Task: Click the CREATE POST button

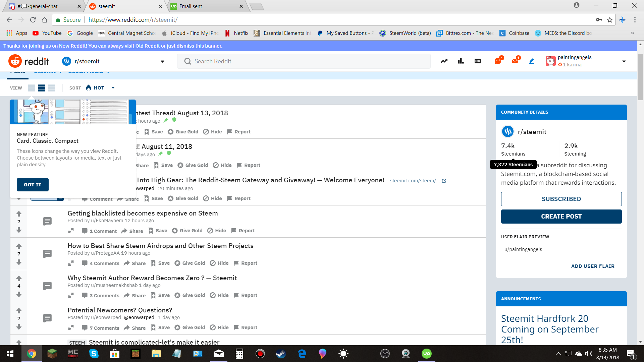Action: (x=561, y=217)
